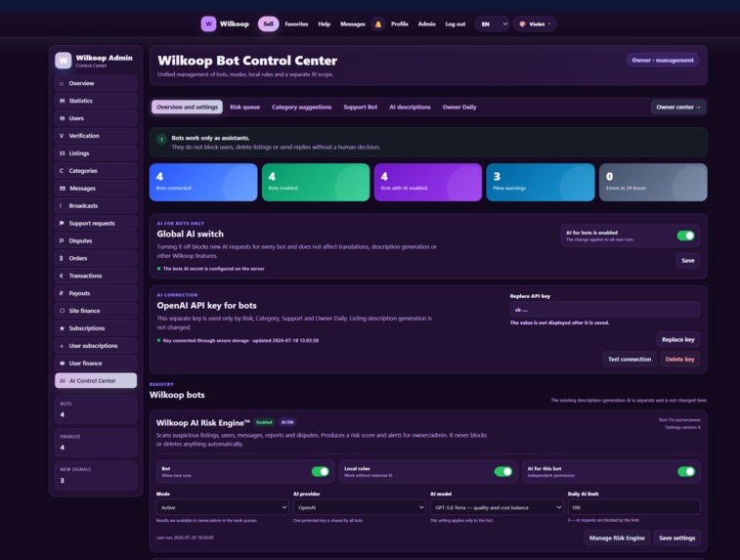740x560 pixels.
Task: Open notifications bell icon
Action: pos(378,24)
